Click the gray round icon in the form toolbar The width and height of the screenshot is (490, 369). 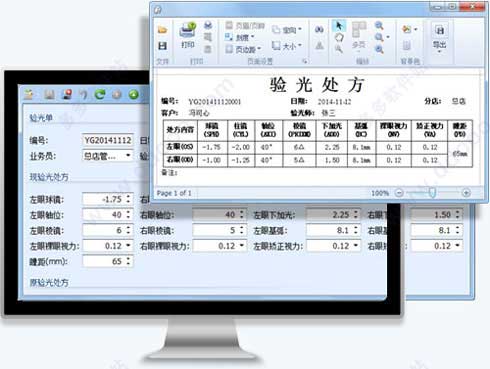pos(117,95)
